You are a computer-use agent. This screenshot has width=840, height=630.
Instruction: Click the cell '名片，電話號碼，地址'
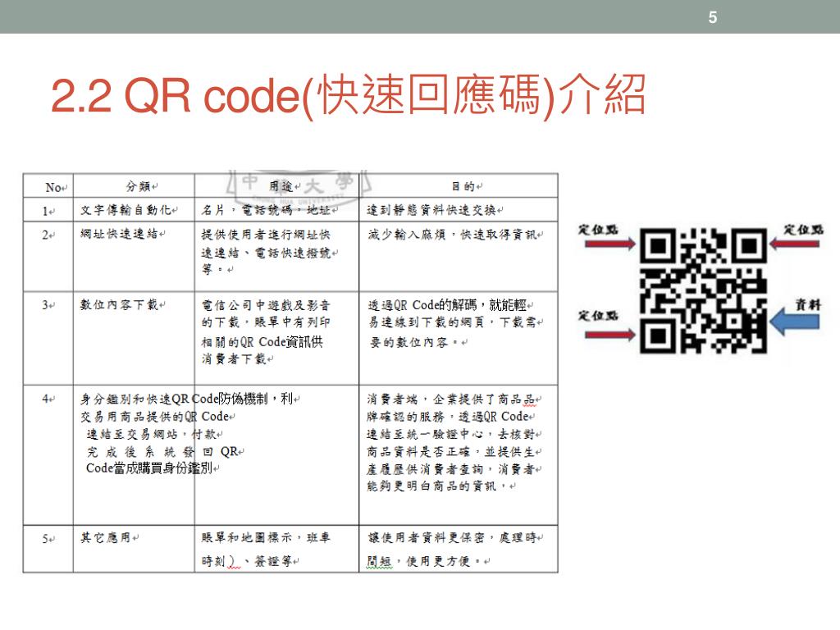[277, 210]
